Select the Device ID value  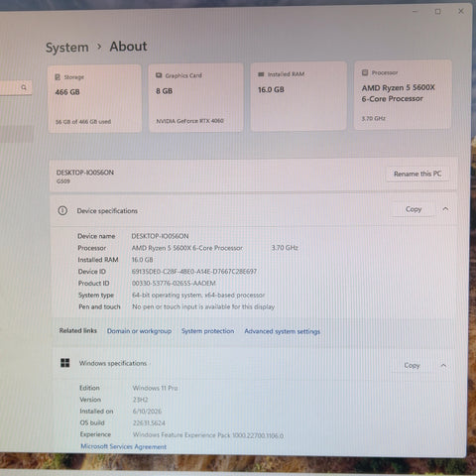click(194, 272)
